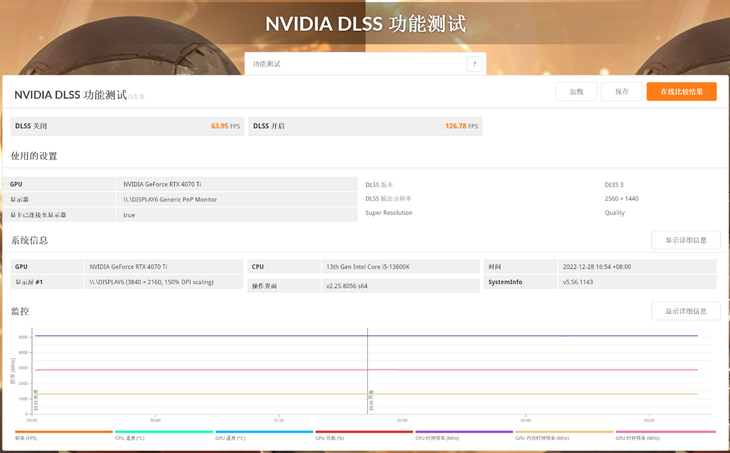The image size is (730, 453).
Task: Click the 'Quality' Super Resolution value
Action: [615, 213]
